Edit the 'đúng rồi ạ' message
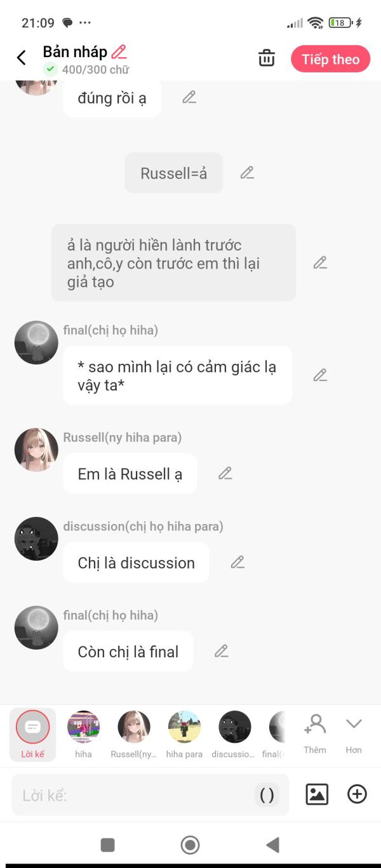 pyautogui.click(x=189, y=97)
